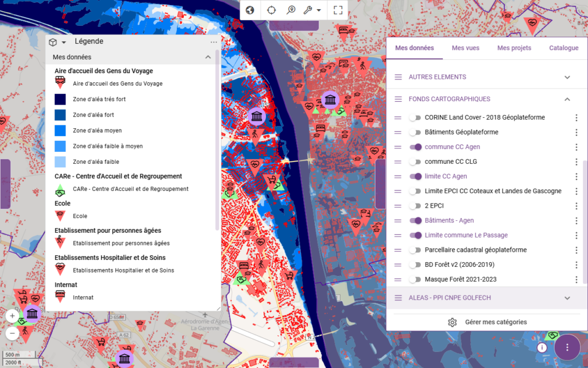Select the Mes données tab
The width and height of the screenshot is (588, 368).
(415, 48)
